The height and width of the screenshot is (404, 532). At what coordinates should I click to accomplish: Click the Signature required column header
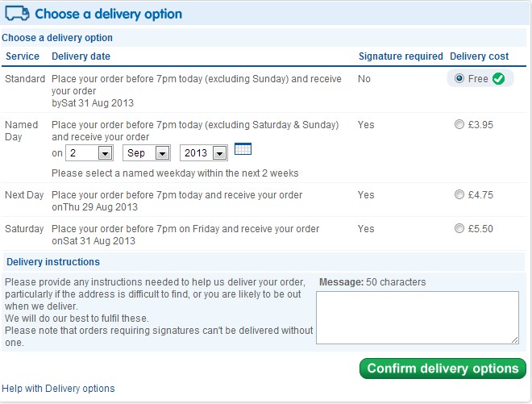pos(401,56)
